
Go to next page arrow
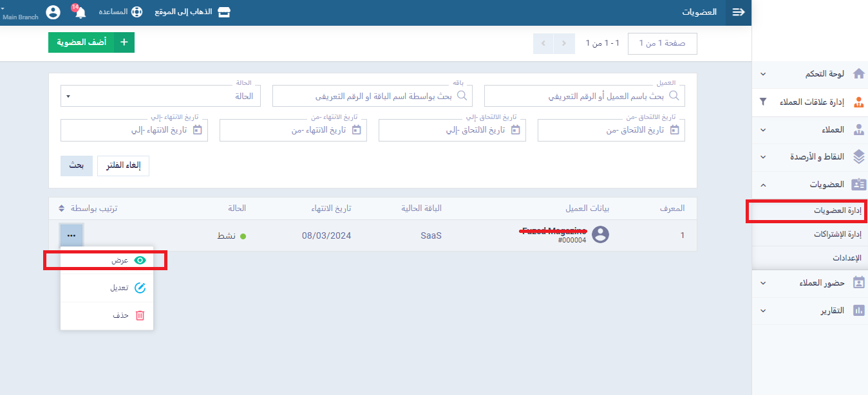point(543,43)
